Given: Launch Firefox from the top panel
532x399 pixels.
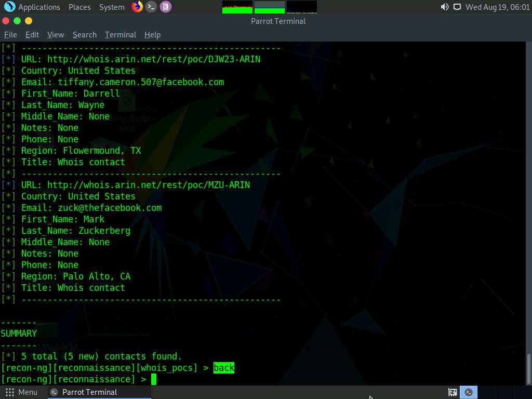Looking at the screenshot, I should (x=137, y=7).
